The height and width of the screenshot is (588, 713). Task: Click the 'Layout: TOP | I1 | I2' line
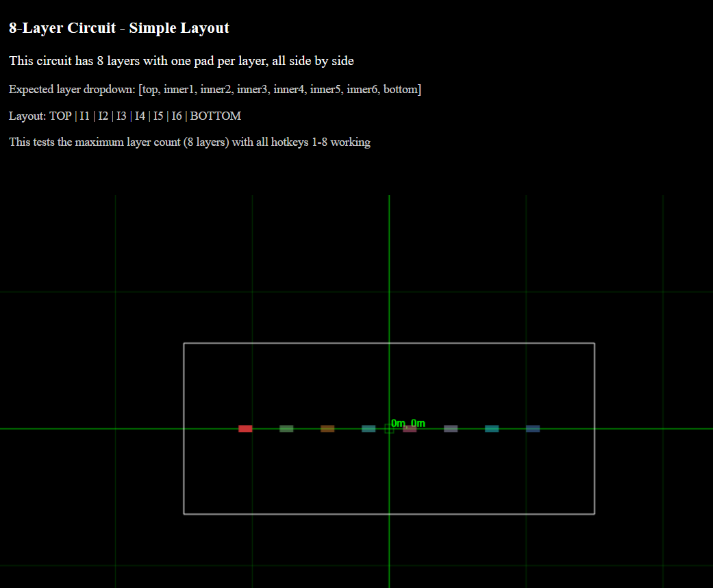pos(125,116)
